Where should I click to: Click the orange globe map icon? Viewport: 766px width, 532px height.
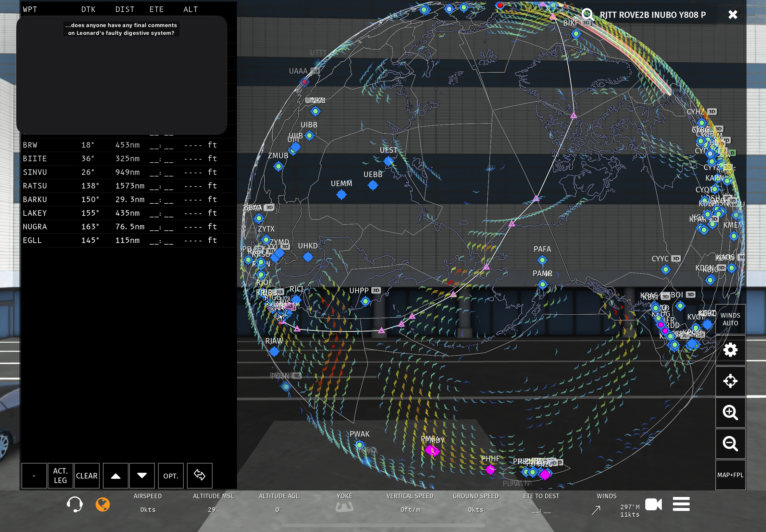[x=103, y=504]
